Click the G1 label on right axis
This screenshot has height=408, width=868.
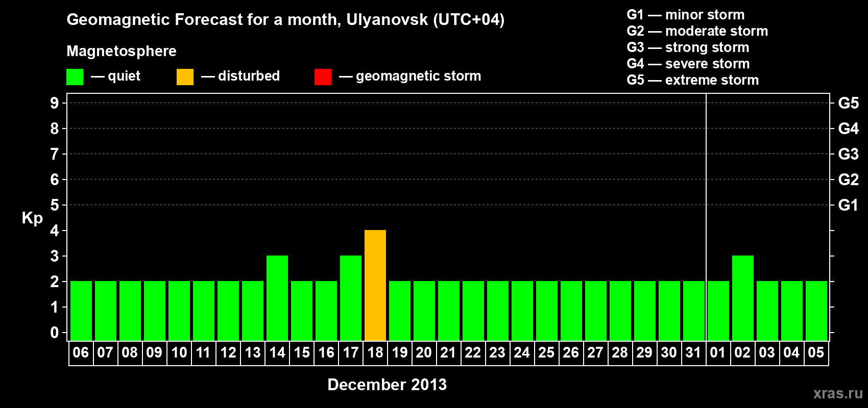(x=849, y=205)
